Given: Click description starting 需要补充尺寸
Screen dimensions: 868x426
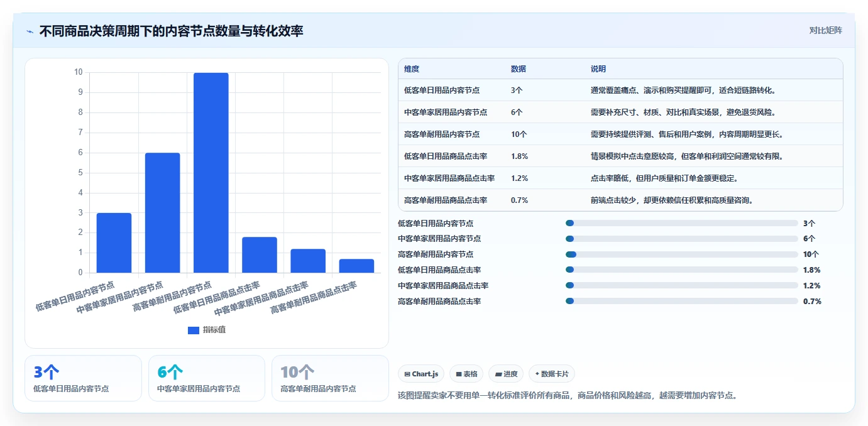Looking at the screenshot, I should click(684, 112).
